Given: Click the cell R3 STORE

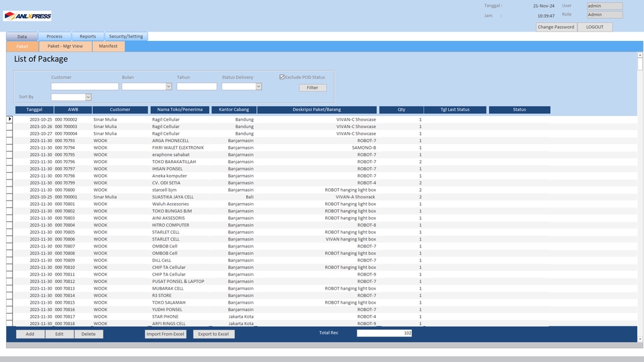Looking at the screenshot, I should [162, 296].
